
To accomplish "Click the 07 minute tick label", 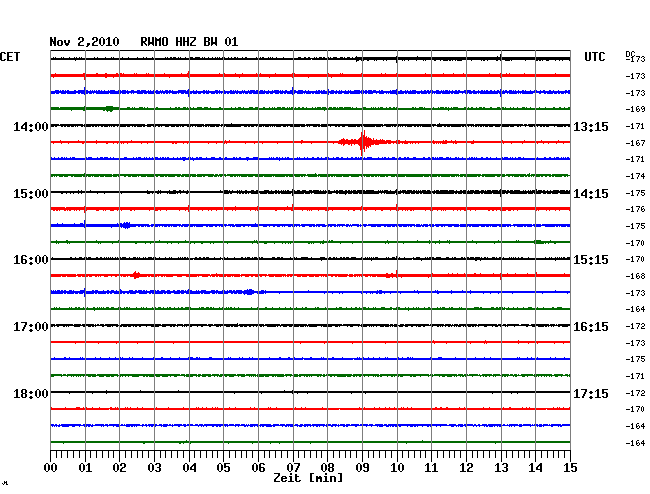I will click(293, 468).
